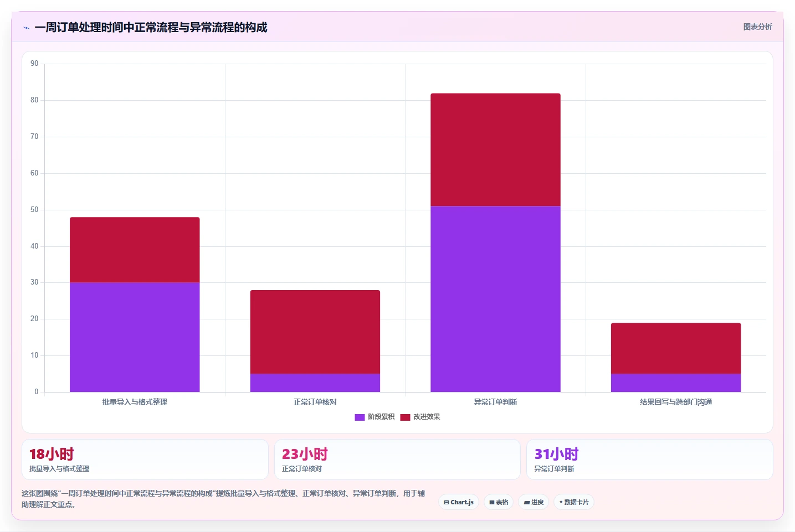Select the red segment of 异常订单判断 bar
The width and height of the screenshot is (795, 532).
coord(495,149)
